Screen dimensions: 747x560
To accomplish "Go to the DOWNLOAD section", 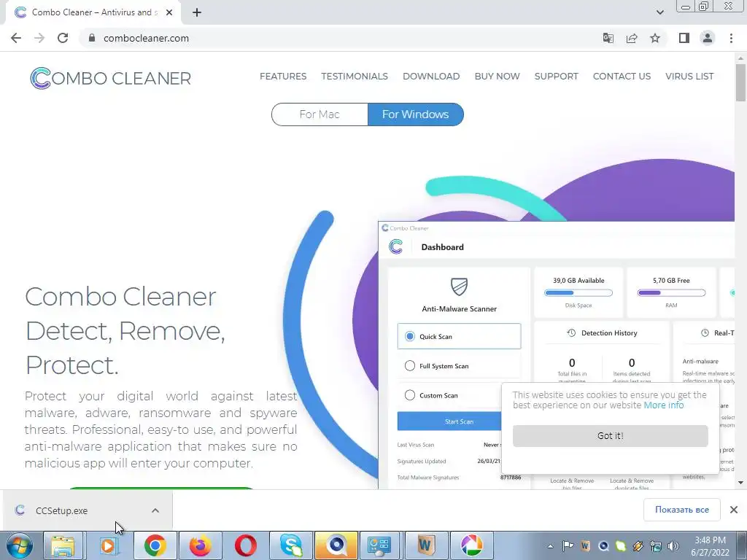I will coord(431,76).
